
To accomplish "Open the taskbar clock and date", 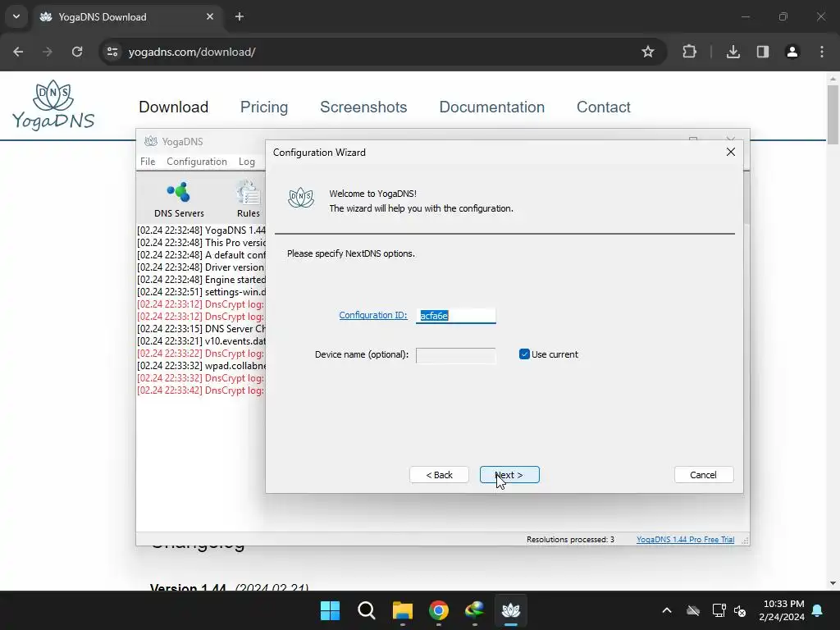I will coord(782,610).
